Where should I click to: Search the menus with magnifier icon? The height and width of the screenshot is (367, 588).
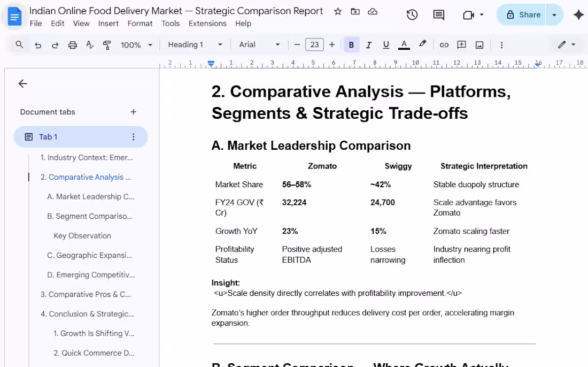pyautogui.click(x=19, y=44)
